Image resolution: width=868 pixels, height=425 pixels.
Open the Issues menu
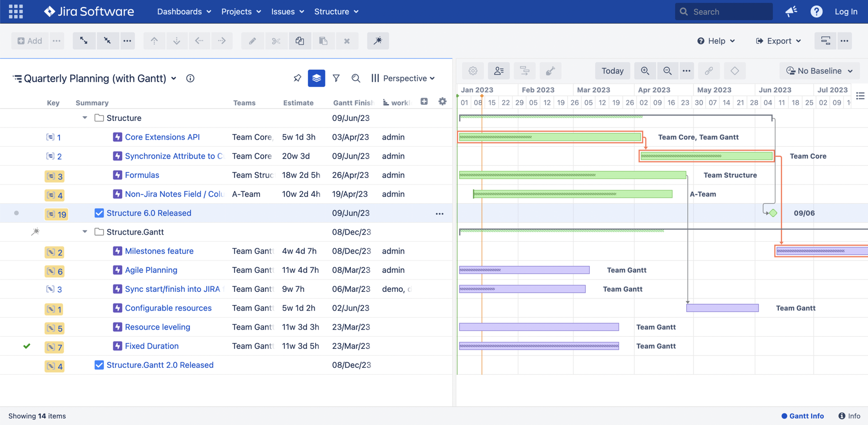[x=287, y=11]
